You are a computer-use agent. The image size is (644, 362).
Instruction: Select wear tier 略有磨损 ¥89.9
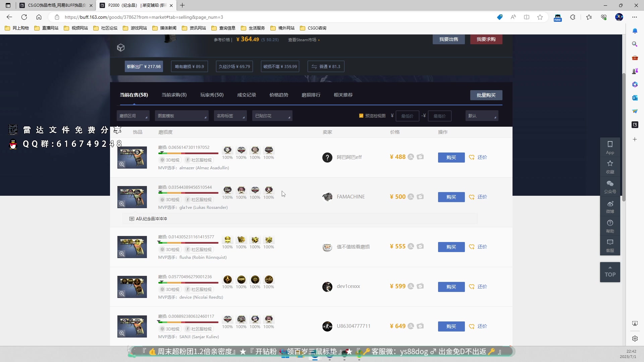click(190, 66)
